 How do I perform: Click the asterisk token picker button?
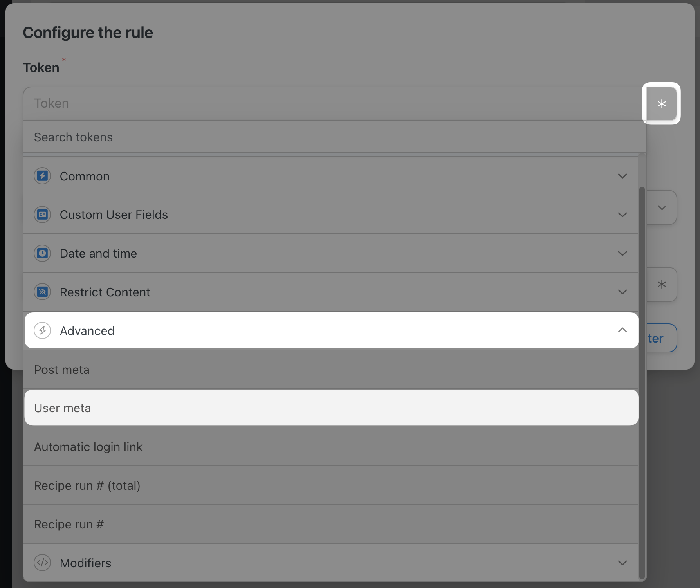[661, 104]
